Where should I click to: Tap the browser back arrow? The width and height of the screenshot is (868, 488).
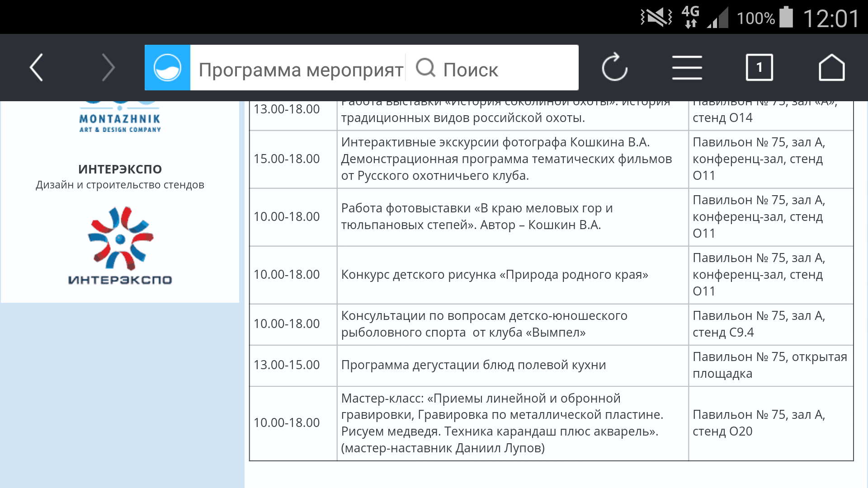pos(36,68)
